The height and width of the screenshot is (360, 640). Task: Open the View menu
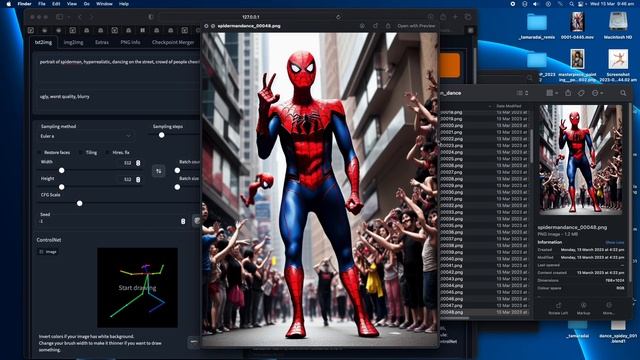[x=71, y=4]
